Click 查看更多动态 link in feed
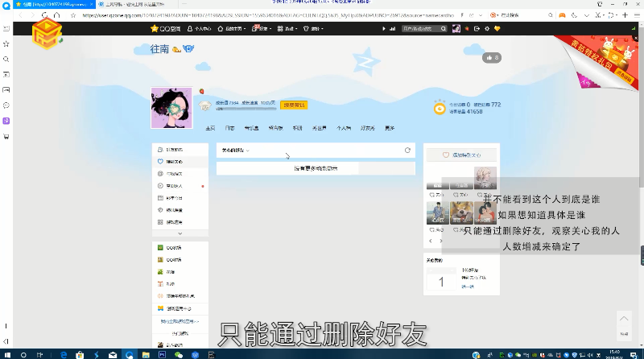The image size is (644, 359). coord(316,168)
